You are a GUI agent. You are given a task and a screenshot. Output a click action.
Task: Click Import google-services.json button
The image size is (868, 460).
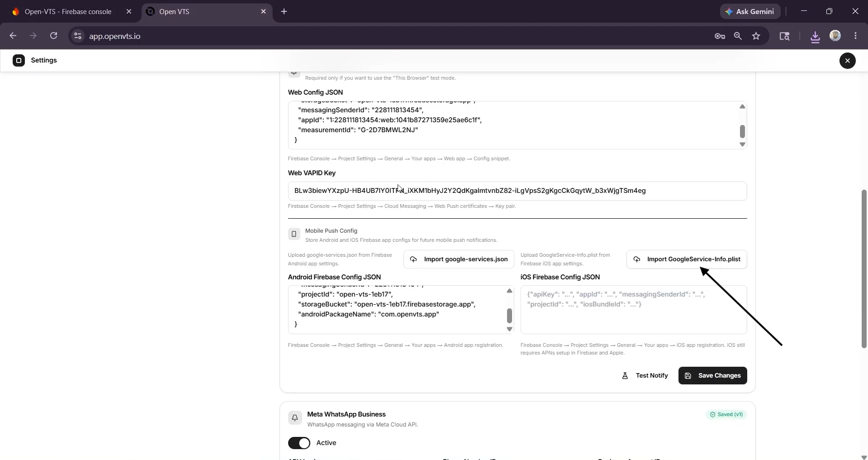[459, 259]
